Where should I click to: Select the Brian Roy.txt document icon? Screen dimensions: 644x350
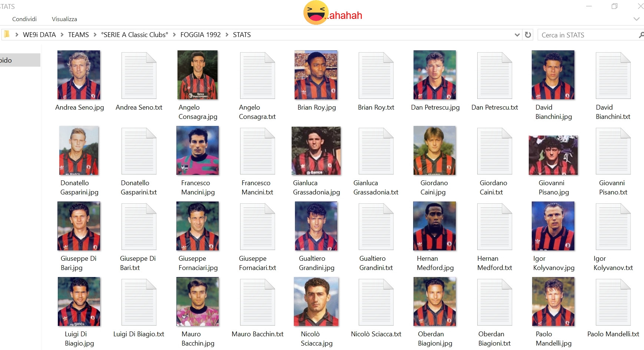point(376,76)
